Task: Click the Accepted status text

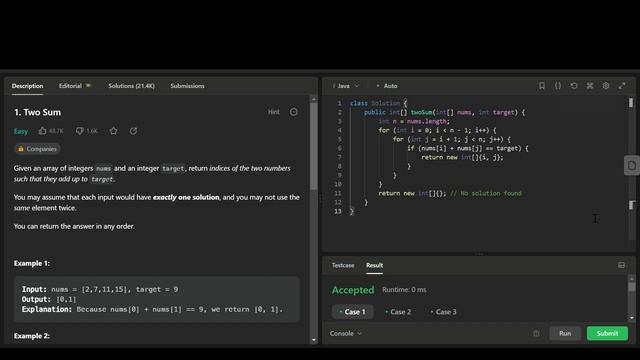Action: 353,290
